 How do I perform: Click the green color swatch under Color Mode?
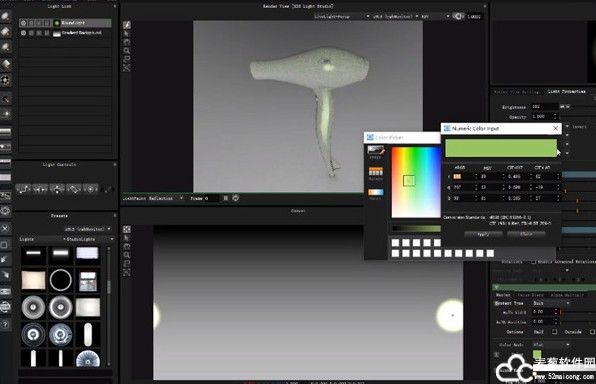(537, 355)
